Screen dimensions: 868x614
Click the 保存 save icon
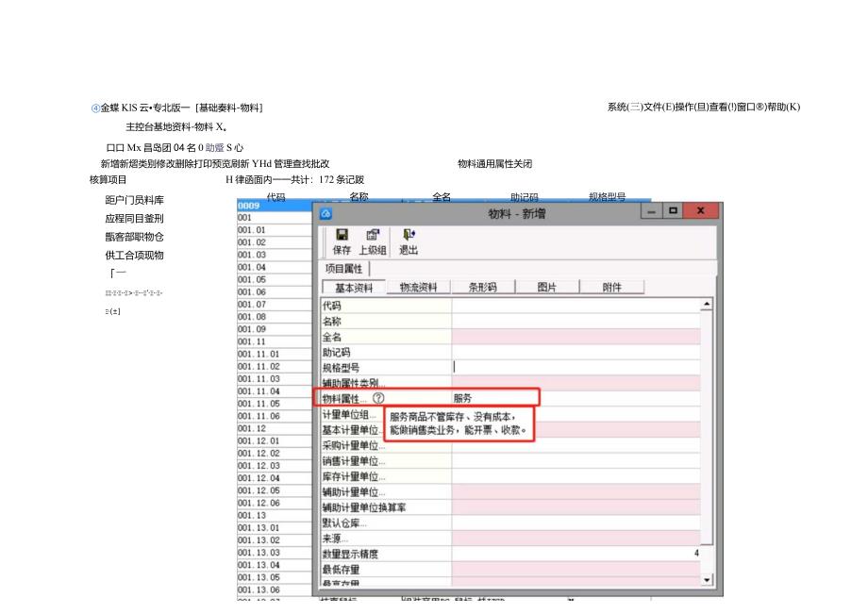(x=342, y=238)
